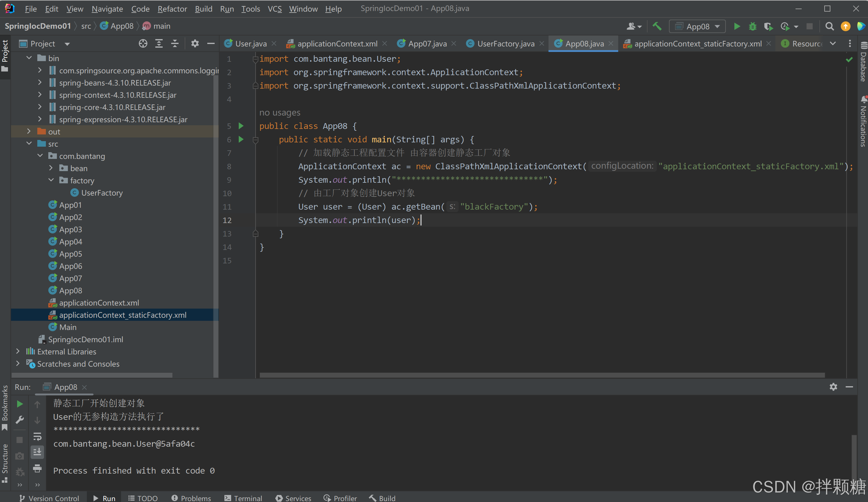
Task: Open App08 run configuration dropdown
Action: click(x=697, y=27)
